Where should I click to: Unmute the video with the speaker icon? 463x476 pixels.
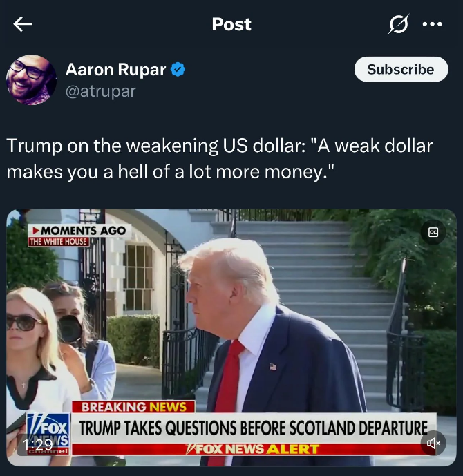coord(433,444)
